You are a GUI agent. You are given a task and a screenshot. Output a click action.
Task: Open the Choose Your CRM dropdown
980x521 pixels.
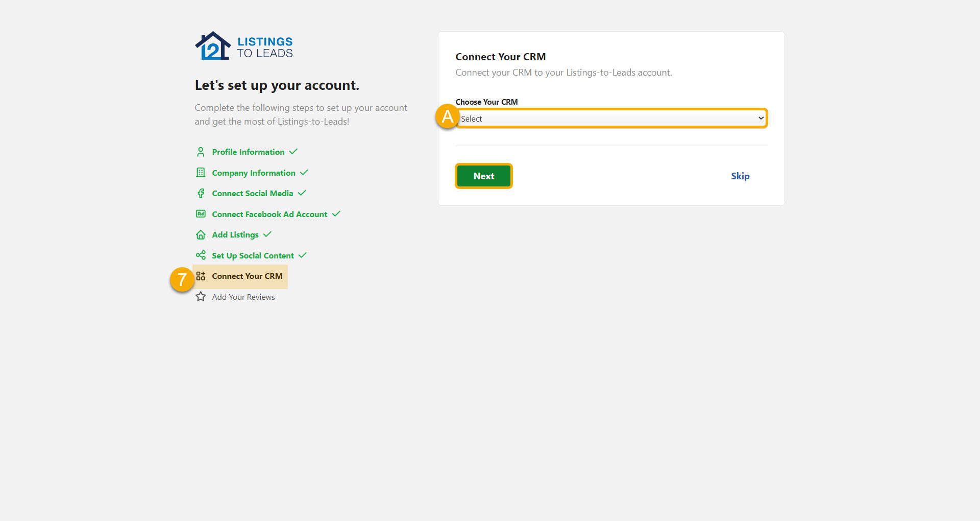coord(611,118)
